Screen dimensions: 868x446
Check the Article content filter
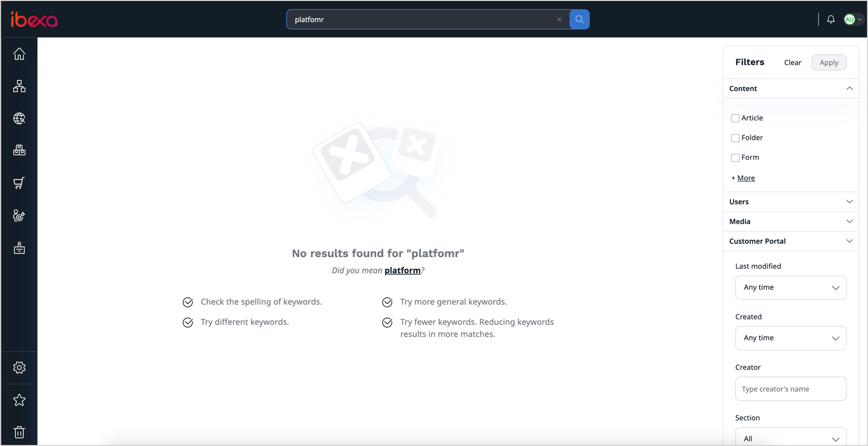[x=735, y=118]
